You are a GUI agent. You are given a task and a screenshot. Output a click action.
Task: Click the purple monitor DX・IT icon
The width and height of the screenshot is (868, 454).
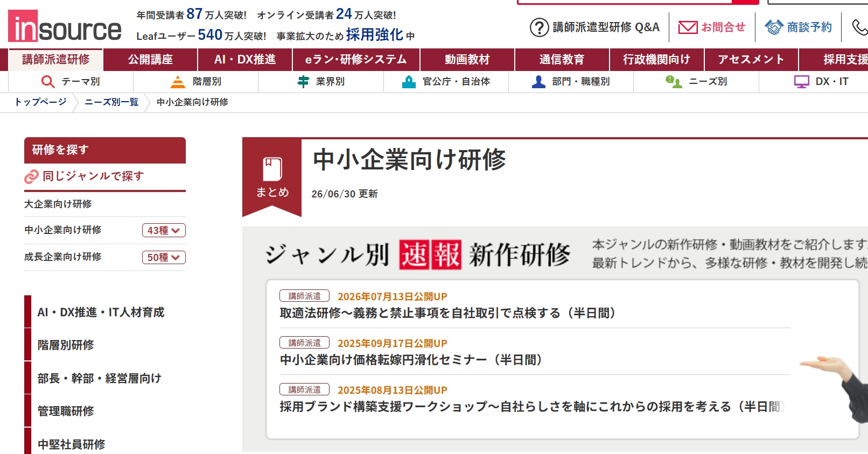(x=802, y=82)
